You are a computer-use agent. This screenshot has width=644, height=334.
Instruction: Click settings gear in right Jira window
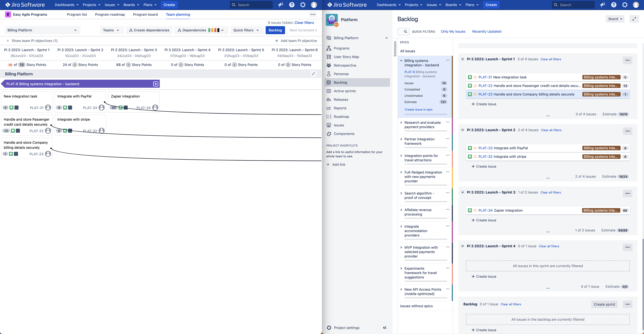click(625, 5)
